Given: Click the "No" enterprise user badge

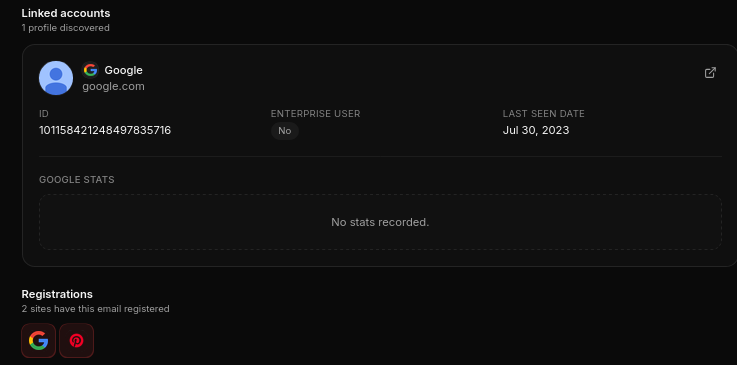Looking at the screenshot, I should pos(285,131).
